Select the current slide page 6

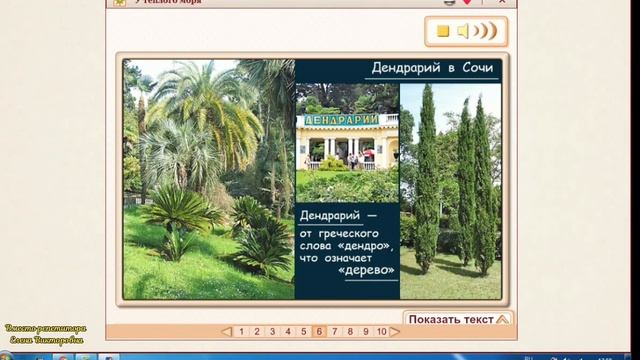[x=319, y=331]
